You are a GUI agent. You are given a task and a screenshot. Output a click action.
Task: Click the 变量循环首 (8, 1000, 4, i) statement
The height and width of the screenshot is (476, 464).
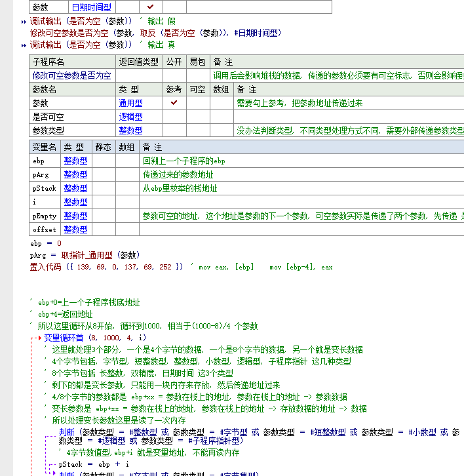pos(95,338)
